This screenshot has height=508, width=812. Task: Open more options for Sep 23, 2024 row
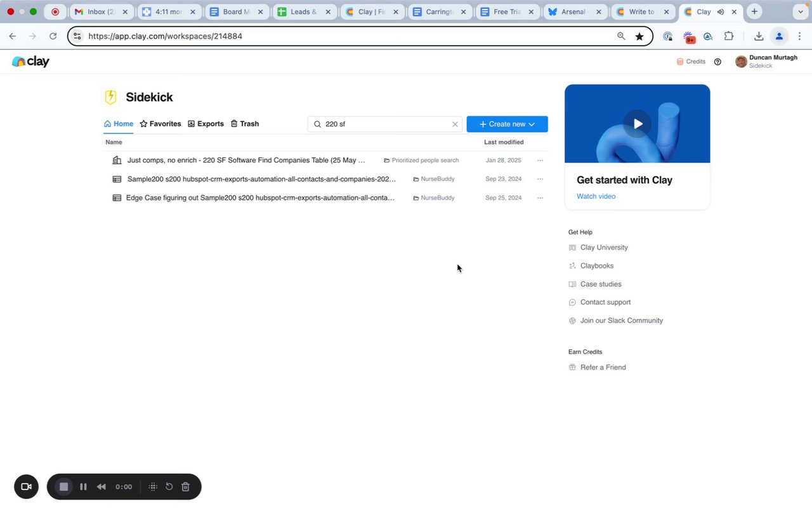tap(540, 179)
